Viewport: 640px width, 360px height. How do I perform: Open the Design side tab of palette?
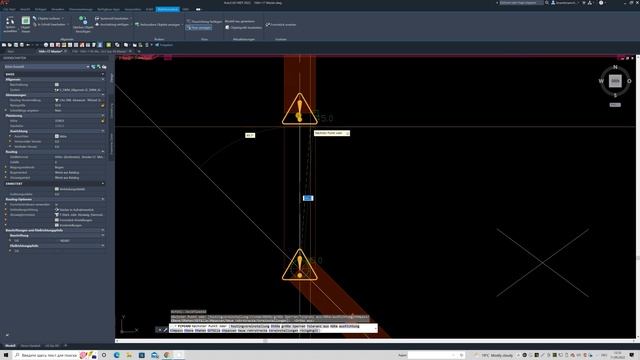(x=112, y=78)
